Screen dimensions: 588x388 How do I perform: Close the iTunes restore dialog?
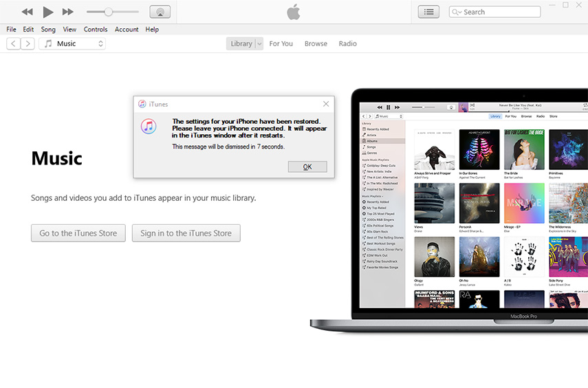[x=326, y=104]
